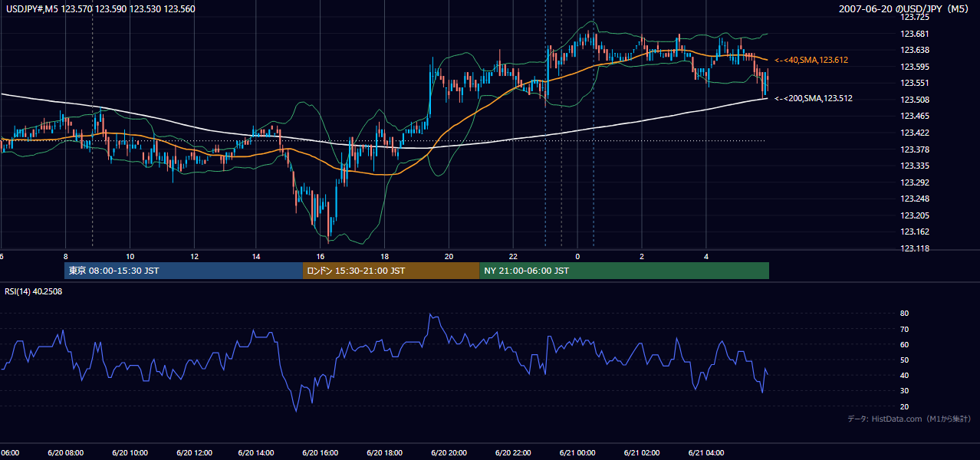Click price axis value 123.292
The height and width of the screenshot is (460, 980).
click(x=914, y=182)
